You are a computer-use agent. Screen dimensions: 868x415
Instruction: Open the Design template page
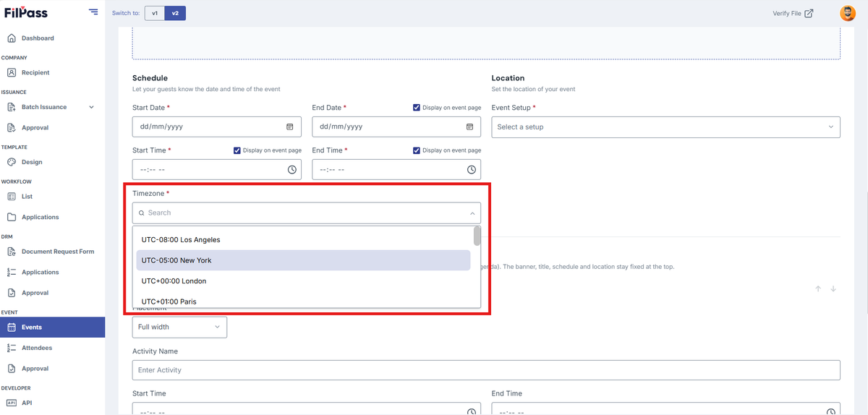click(32, 162)
